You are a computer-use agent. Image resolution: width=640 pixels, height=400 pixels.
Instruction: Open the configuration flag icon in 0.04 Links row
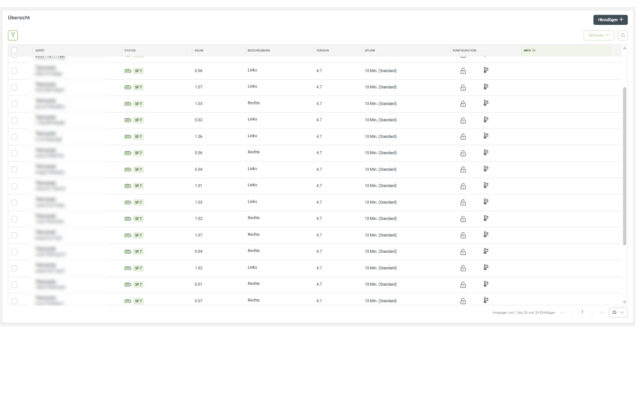[x=486, y=169]
